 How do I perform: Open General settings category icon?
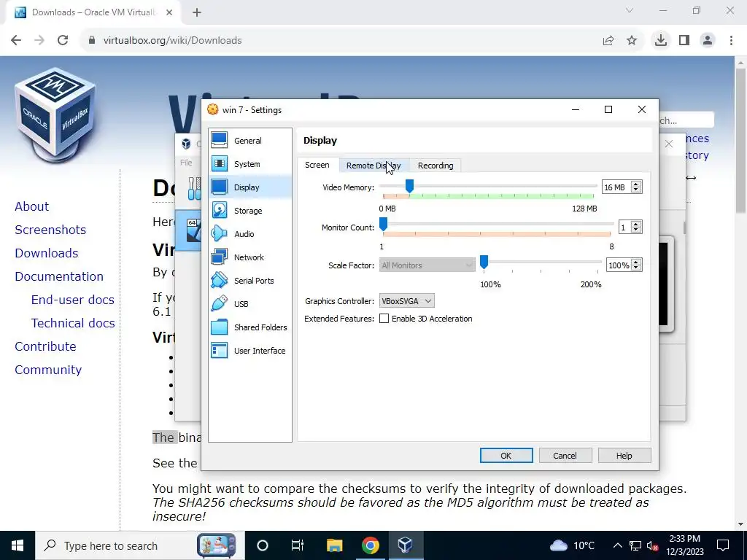(219, 140)
